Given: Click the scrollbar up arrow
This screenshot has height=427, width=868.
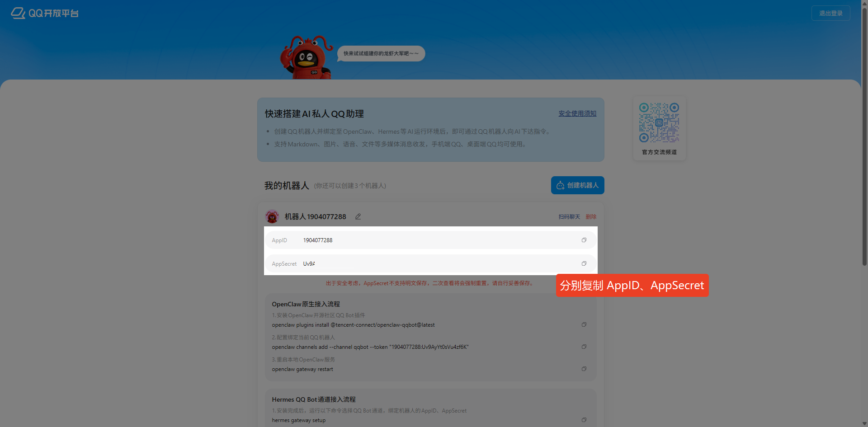Looking at the screenshot, I should (x=864, y=3).
